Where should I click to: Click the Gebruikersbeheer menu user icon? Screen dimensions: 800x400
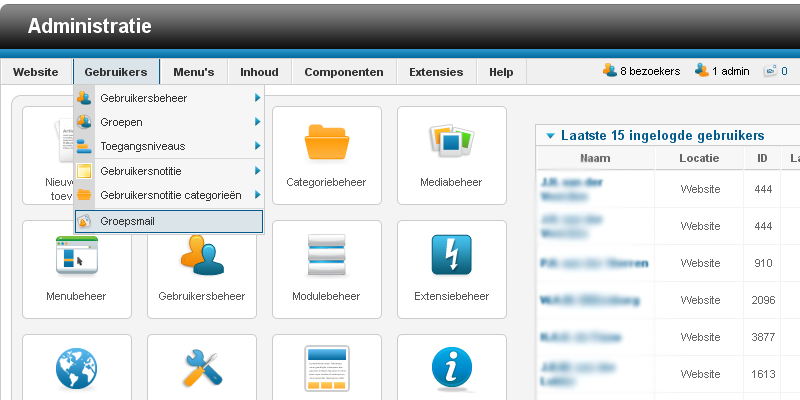[84, 98]
